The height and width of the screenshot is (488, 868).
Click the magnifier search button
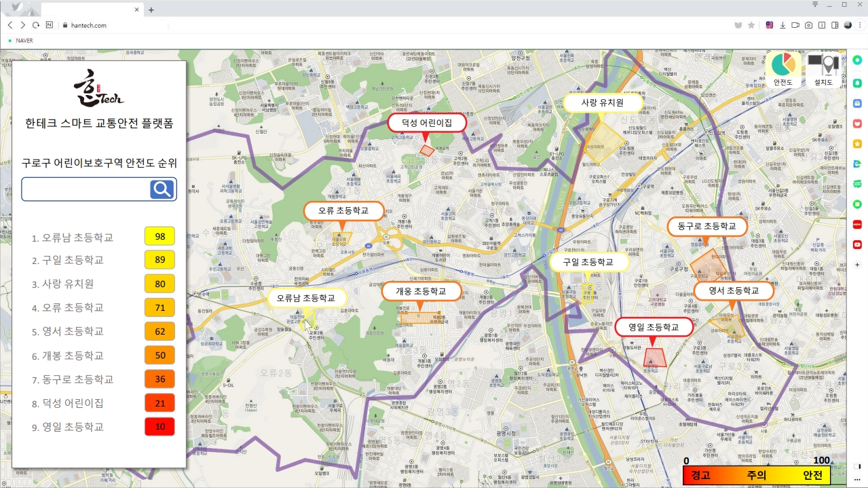click(x=162, y=189)
